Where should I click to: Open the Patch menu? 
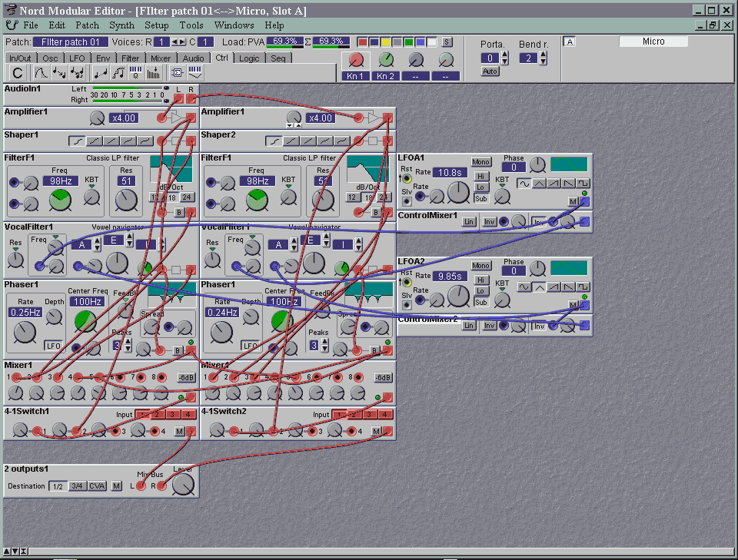click(88, 25)
